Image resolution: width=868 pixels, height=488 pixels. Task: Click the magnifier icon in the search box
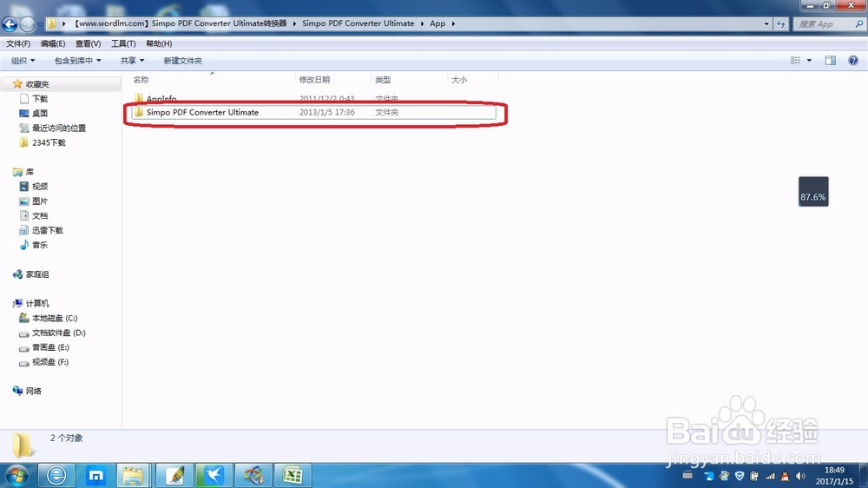pos(859,23)
